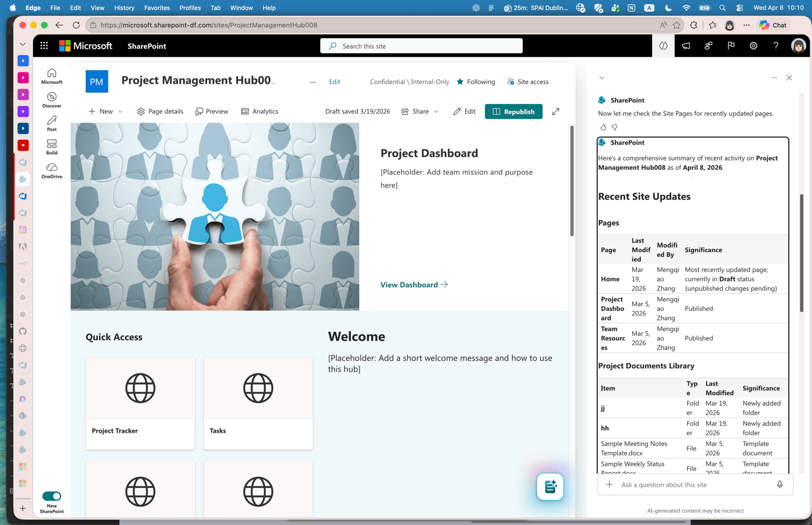
Task: Click the chat panel vertical scrollbar
Action: 802,253
